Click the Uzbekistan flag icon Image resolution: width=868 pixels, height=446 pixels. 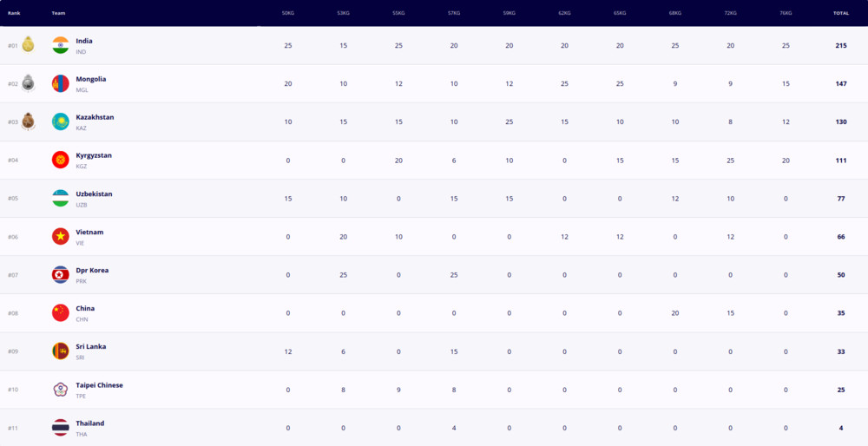pos(61,198)
